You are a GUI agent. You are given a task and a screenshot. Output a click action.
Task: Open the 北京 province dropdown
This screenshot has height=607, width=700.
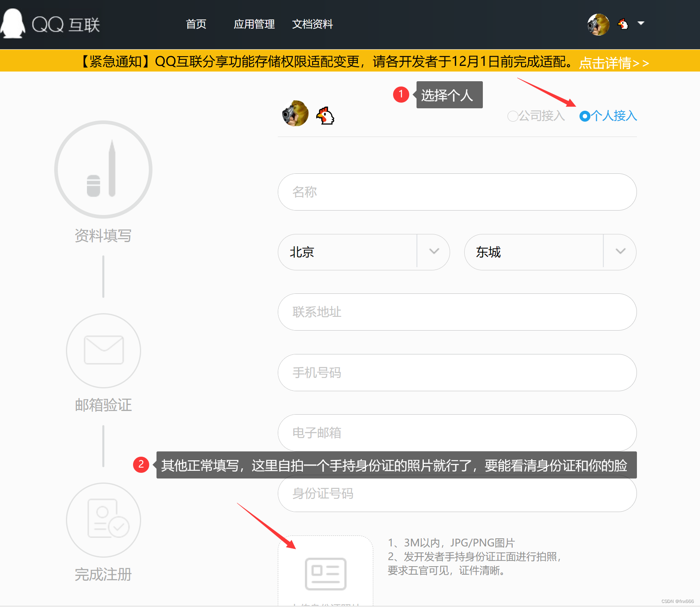(364, 252)
